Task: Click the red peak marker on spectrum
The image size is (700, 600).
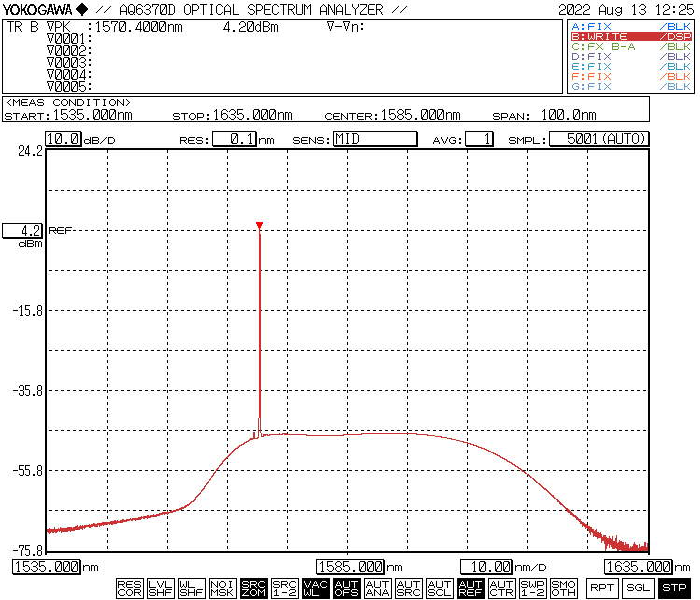Action: pyautogui.click(x=259, y=225)
